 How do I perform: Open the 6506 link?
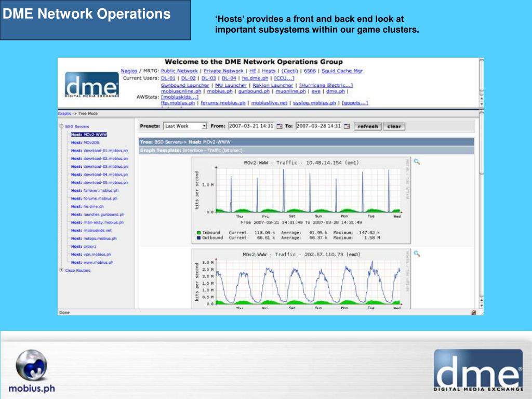point(310,71)
